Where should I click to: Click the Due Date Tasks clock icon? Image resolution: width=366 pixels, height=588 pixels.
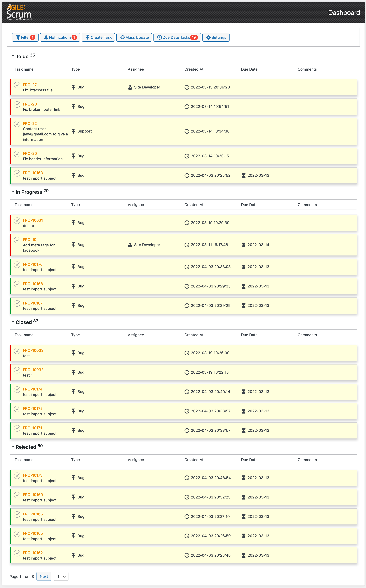point(159,37)
